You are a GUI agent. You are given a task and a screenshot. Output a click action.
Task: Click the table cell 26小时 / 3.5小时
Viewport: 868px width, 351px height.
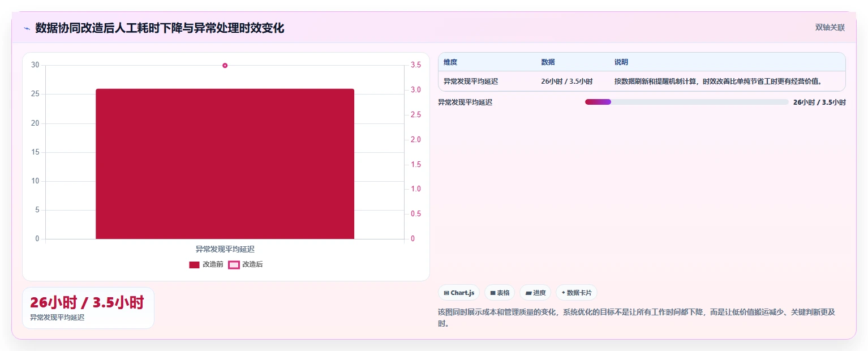point(567,82)
